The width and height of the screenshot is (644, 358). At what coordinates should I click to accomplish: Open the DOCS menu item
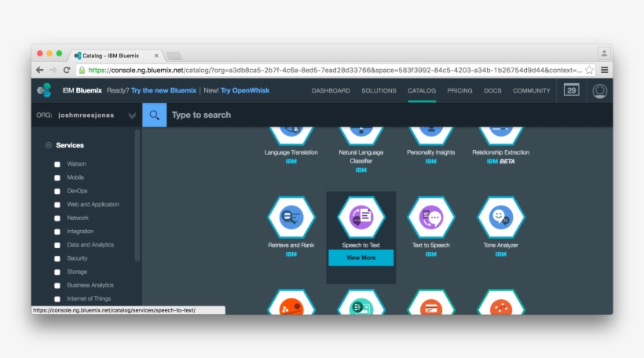pos(492,91)
